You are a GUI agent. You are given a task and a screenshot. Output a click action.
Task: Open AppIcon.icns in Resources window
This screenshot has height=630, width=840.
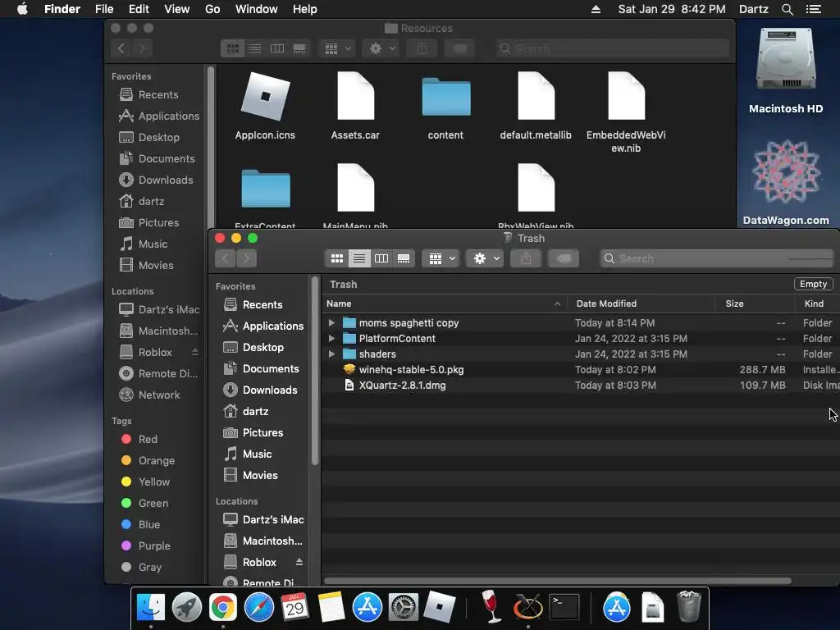(265, 106)
